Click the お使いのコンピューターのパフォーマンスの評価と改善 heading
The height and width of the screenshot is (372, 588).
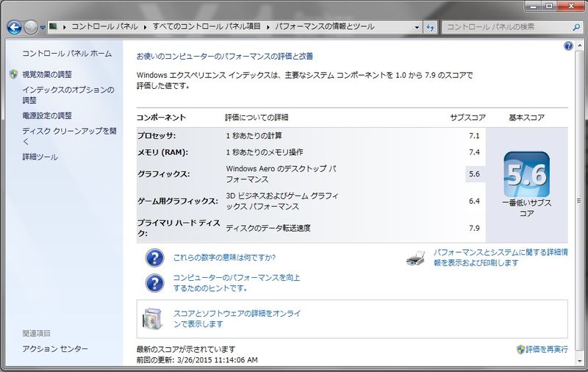pos(225,57)
